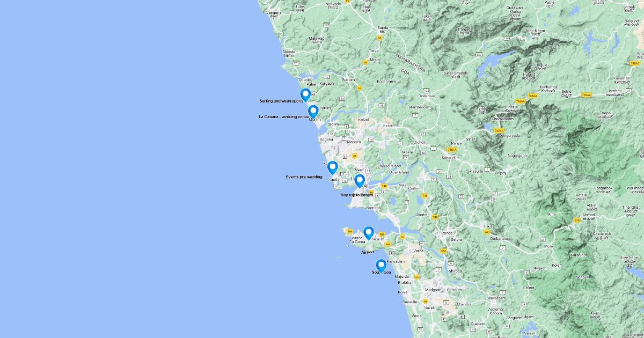Select the Mapuca town label

354,142
